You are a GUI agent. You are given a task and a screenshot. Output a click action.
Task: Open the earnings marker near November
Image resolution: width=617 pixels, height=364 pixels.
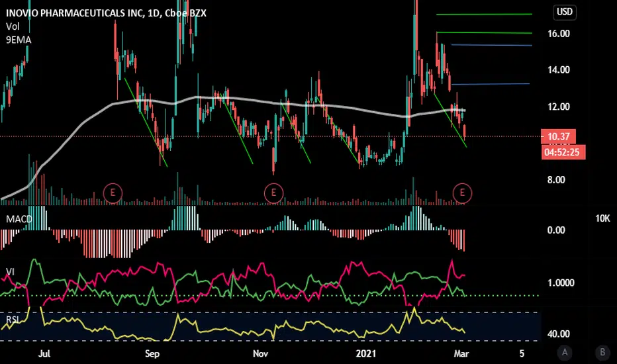point(273,193)
